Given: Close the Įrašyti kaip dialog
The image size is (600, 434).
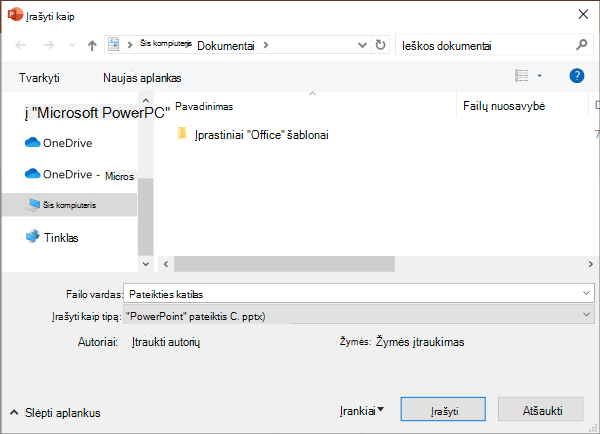Looking at the screenshot, I should 583,15.
